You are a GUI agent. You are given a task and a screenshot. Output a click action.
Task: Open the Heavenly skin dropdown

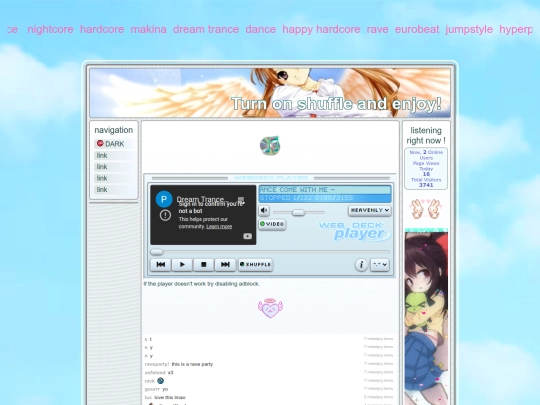tap(370, 210)
